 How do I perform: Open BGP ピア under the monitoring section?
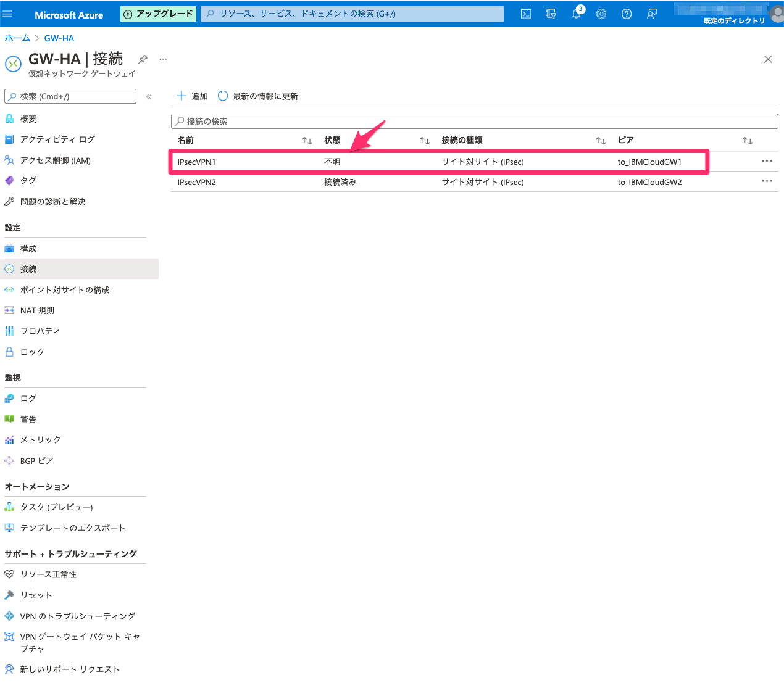click(x=37, y=460)
